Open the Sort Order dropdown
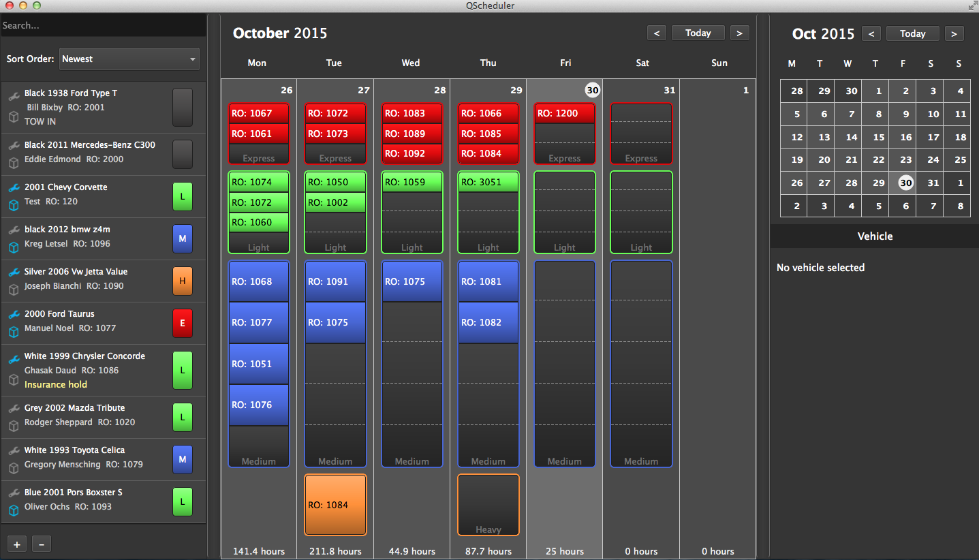The height and width of the screenshot is (560, 979). click(x=129, y=59)
